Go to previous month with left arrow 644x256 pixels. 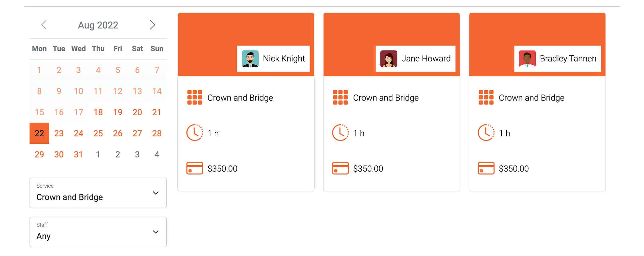44,25
